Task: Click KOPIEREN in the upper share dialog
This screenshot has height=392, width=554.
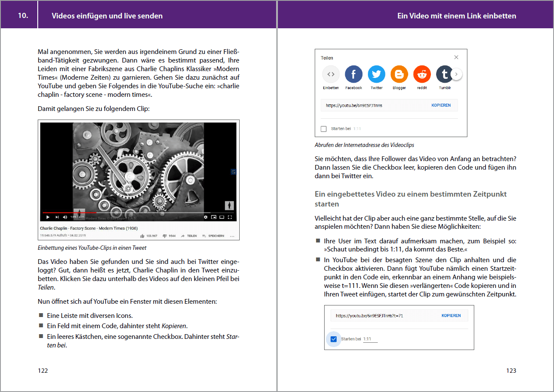Action: tap(441, 105)
